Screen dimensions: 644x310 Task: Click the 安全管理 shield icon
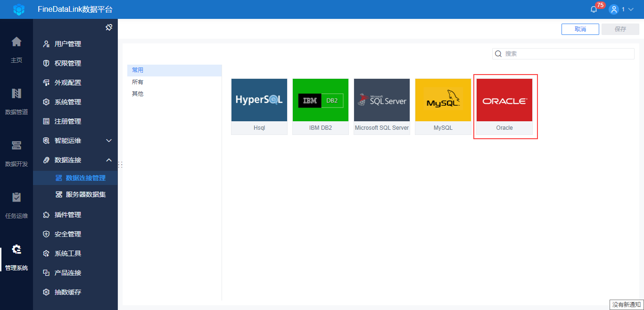point(46,234)
